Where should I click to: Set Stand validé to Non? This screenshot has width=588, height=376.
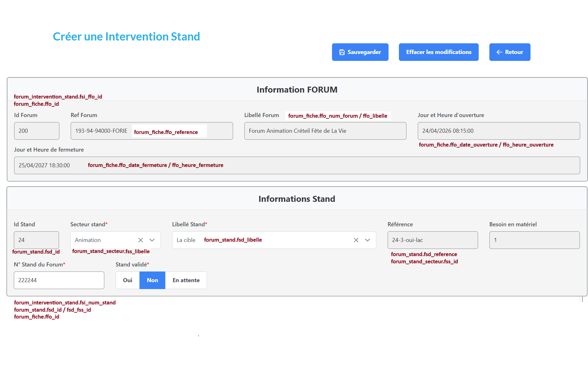pyautogui.click(x=152, y=280)
